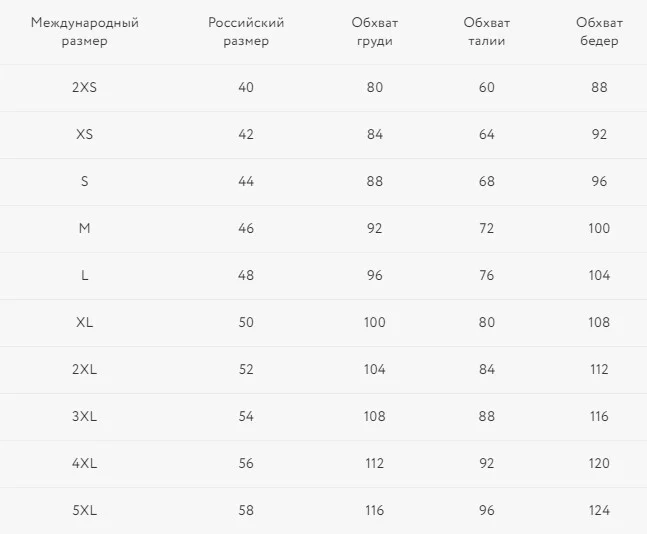Click the XL size label
The height and width of the screenshot is (534, 647).
click(85, 322)
